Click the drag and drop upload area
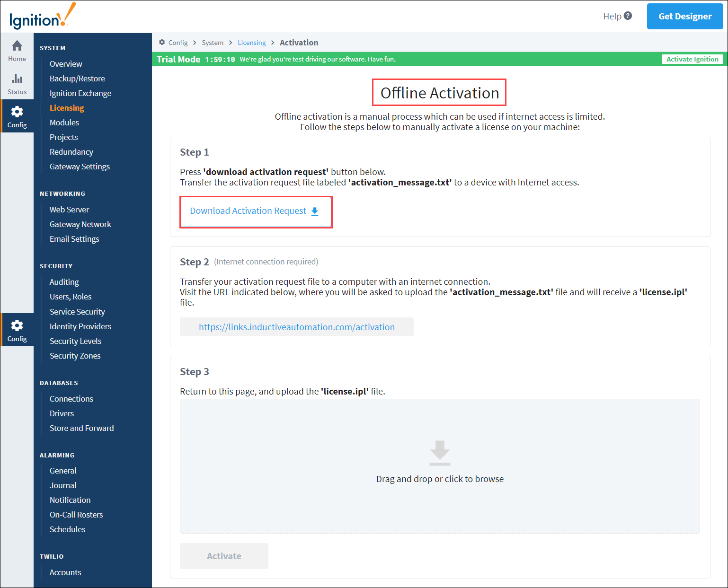The width and height of the screenshot is (728, 588). pos(440,466)
